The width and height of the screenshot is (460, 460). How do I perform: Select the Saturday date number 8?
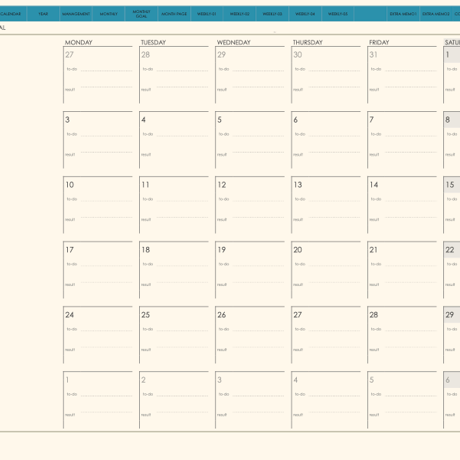(x=448, y=120)
